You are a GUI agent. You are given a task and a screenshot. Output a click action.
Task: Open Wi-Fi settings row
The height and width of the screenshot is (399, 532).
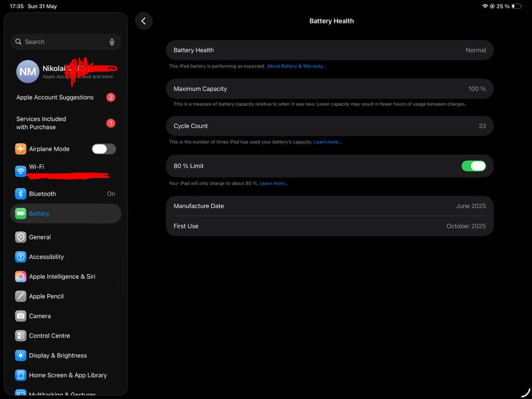[66, 171]
